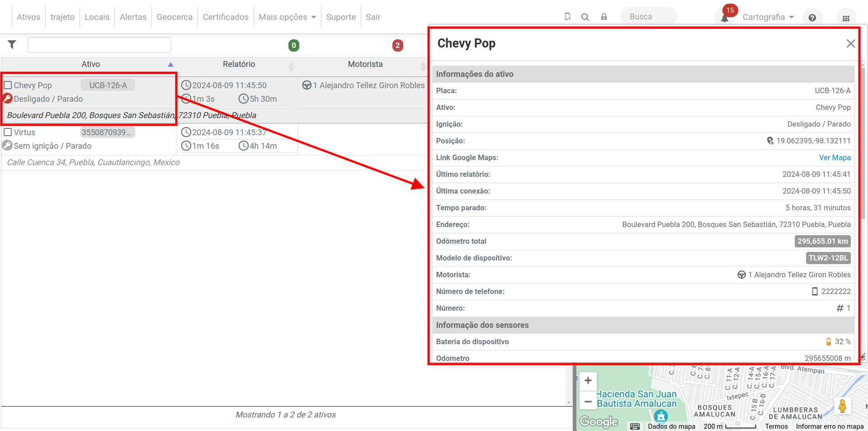Click the details panel resize handle
The width and height of the screenshot is (868, 431).
pyautogui.click(x=862, y=357)
